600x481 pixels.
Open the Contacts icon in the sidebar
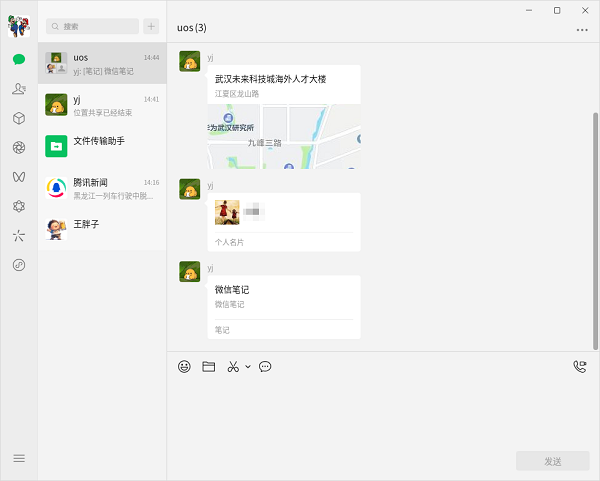pos(18,89)
